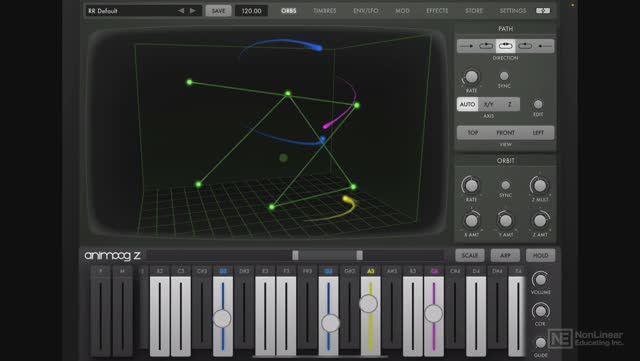Click the dim green center orb
This screenshot has height=361, width=640.
283,158
